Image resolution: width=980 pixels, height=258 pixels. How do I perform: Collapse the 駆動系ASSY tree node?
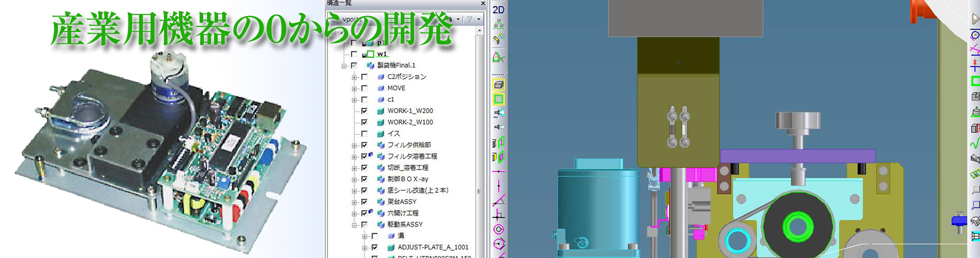pyautogui.click(x=354, y=225)
